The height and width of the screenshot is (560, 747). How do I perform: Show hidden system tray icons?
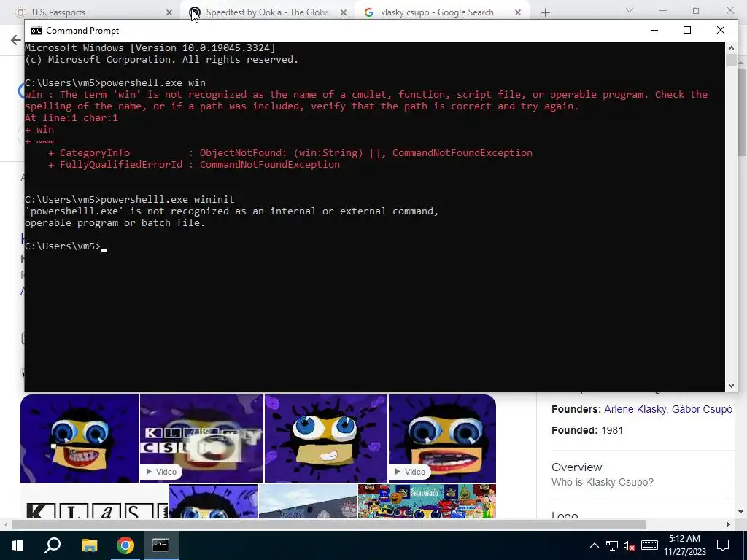[594, 545]
